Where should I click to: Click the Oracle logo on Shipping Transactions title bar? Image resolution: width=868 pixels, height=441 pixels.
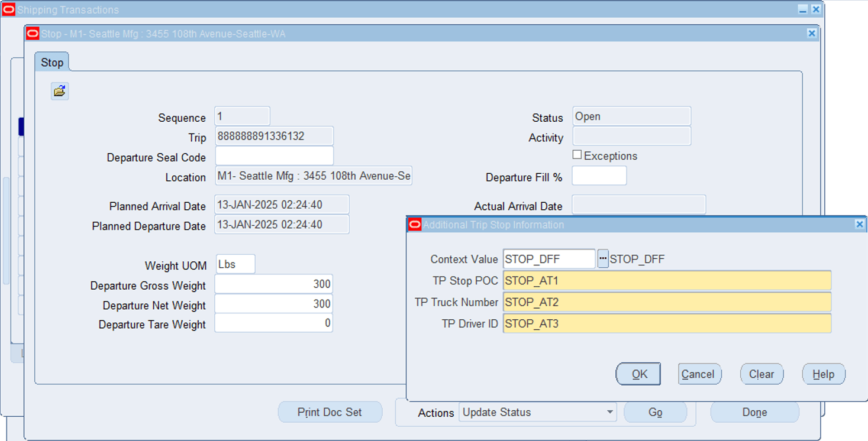8,9
